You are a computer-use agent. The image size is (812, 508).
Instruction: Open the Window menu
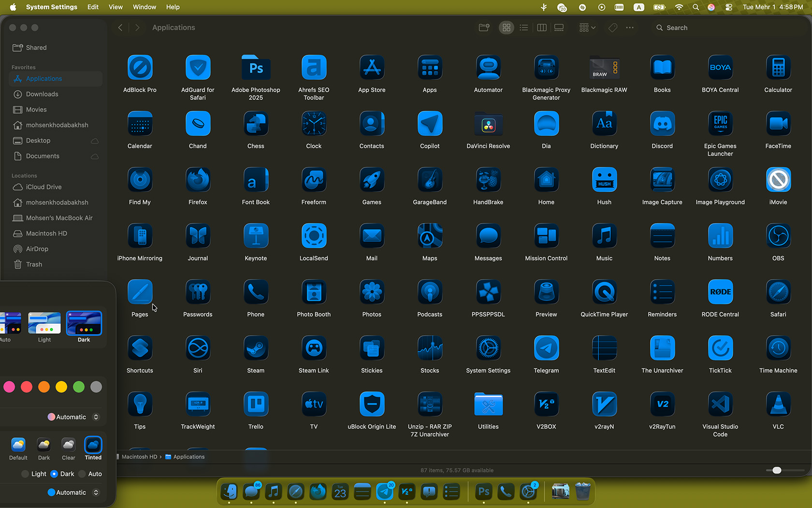[145, 7]
